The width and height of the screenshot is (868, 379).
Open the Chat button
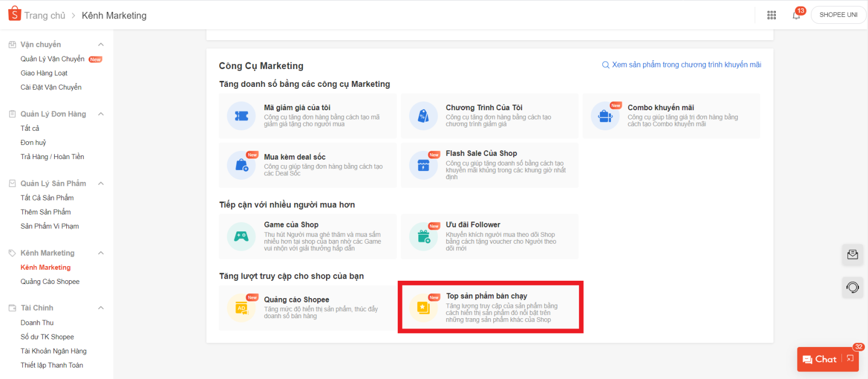click(820, 359)
